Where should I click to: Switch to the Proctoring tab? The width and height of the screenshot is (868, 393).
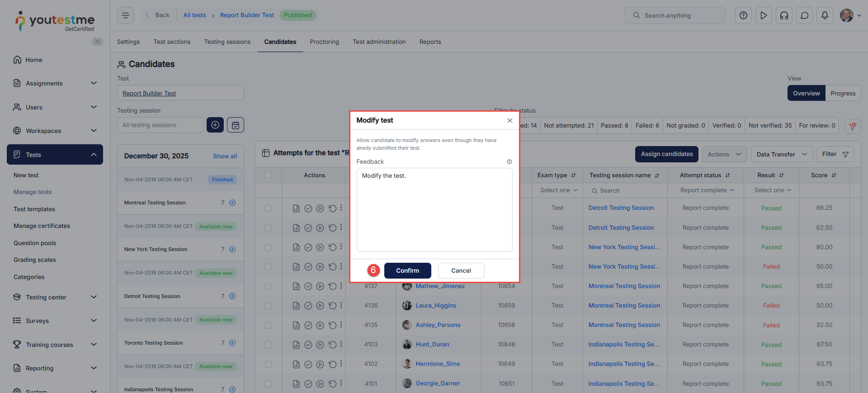pos(324,42)
